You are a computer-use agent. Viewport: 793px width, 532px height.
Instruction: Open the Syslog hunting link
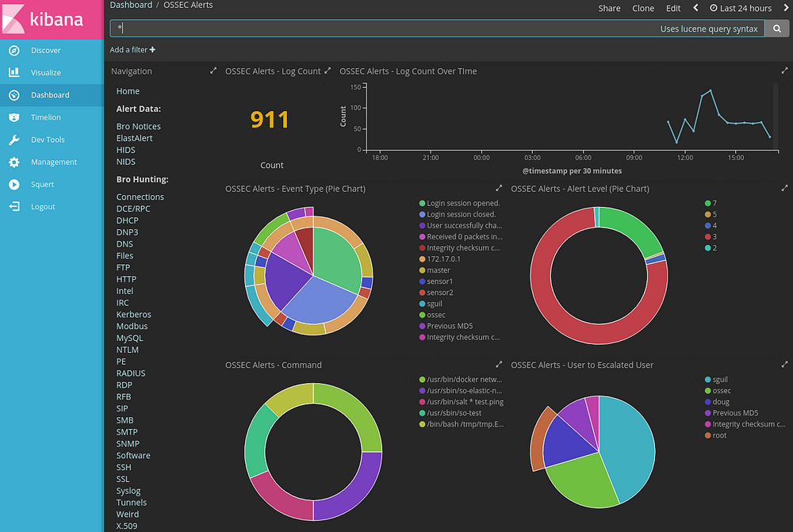click(x=128, y=491)
